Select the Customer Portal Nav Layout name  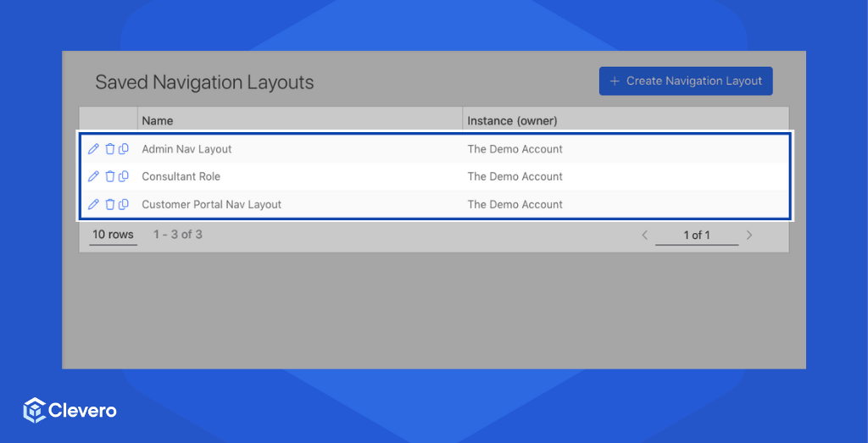pyautogui.click(x=211, y=204)
